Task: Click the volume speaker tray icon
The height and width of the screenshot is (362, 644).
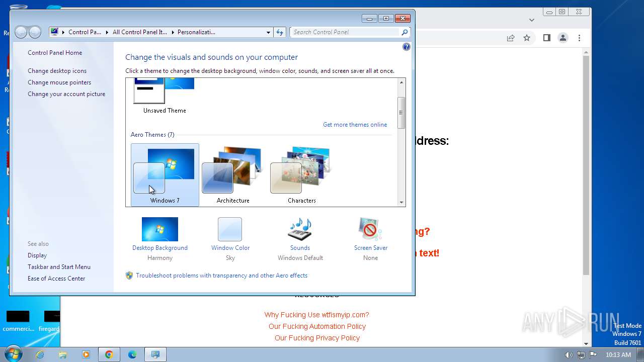Action: [x=569, y=355]
